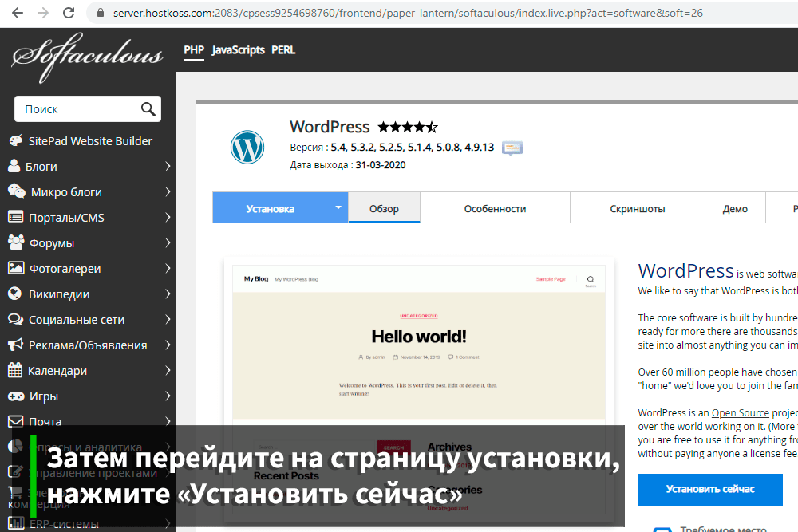The height and width of the screenshot is (532, 798).
Task: Click the browser forward arrow
Action: tap(43, 13)
